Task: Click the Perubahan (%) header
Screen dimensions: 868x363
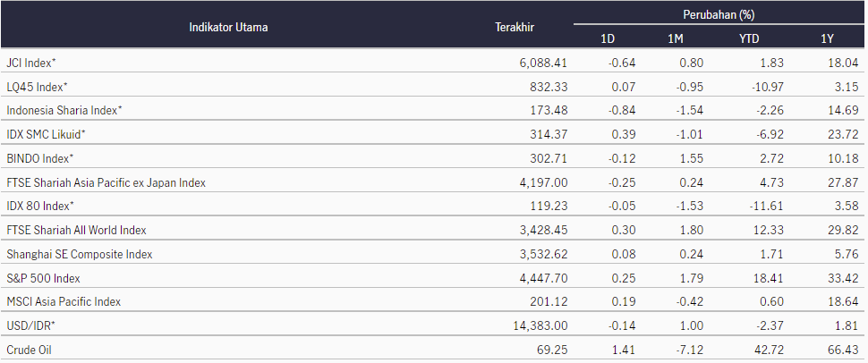Action: click(719, 15)
